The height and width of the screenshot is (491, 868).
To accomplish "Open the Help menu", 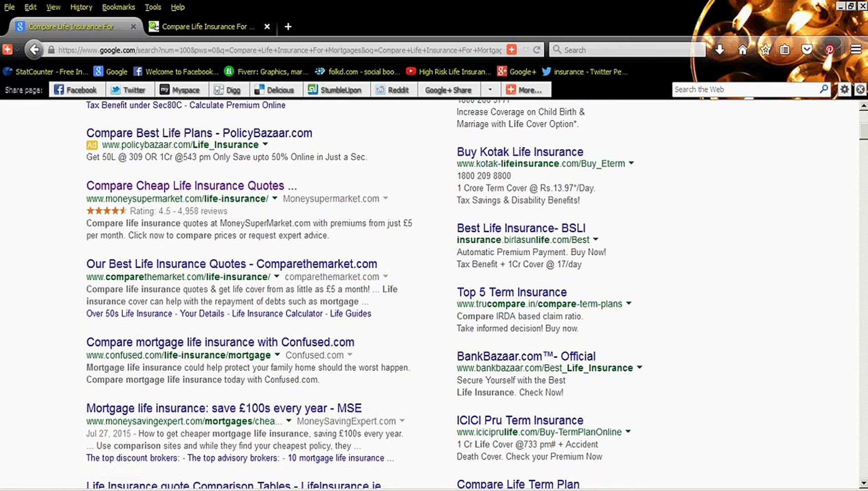I will pos(177,7).
